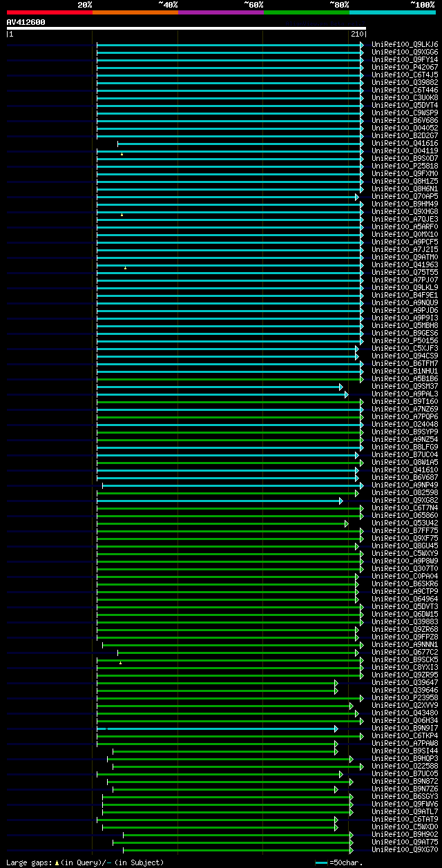
Task: Select label UniRef100_Q677C2
Action: click(x=405, y=652)
